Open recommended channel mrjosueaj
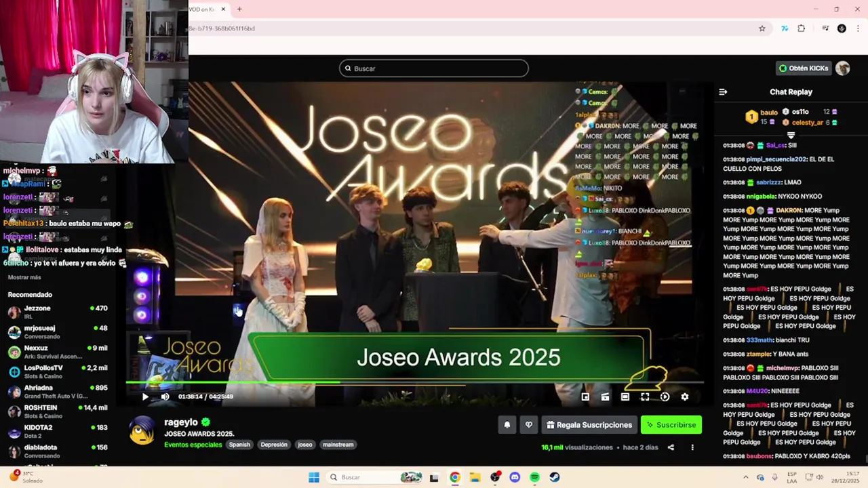Viewport: 868px width, 488px height. click(x=58, y=332)
